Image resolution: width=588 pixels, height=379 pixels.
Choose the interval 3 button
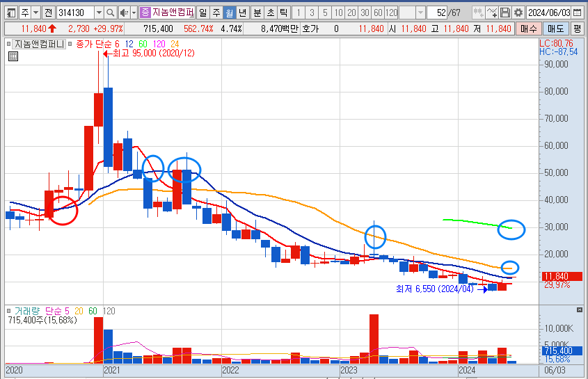312,13
